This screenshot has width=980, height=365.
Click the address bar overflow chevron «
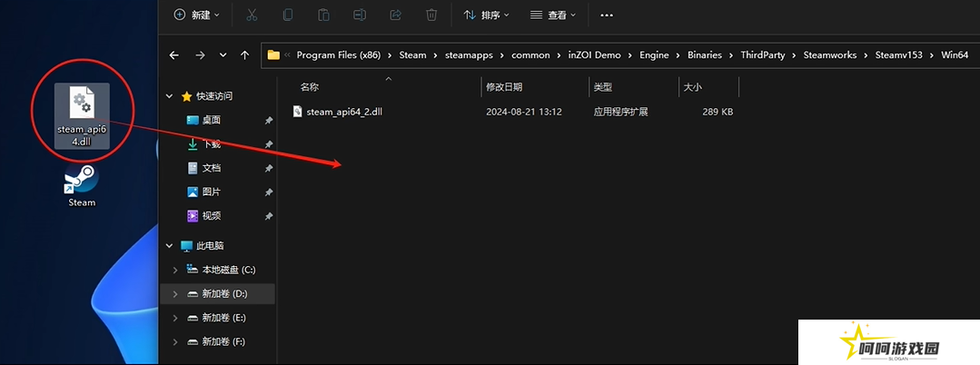[x=287, y=55]
